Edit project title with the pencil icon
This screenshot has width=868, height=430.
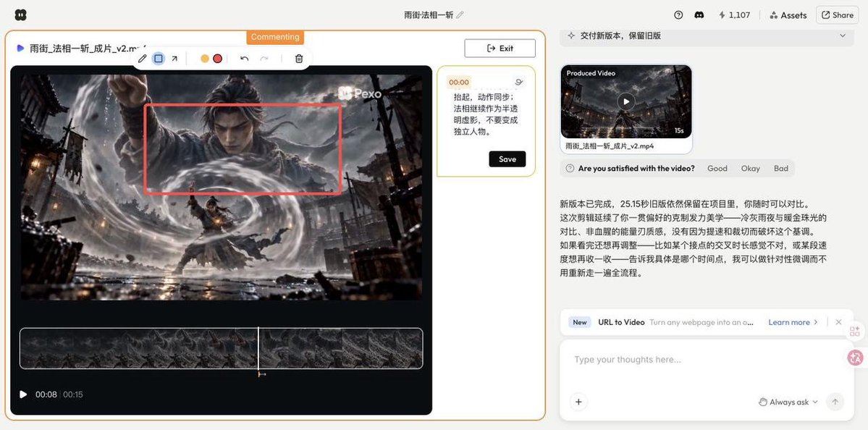click(460, 15)
